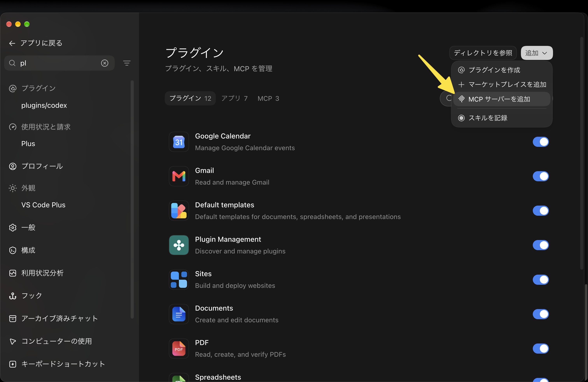
Task: Switch off the PDF plugin toggle
Action: click(541, 348)
